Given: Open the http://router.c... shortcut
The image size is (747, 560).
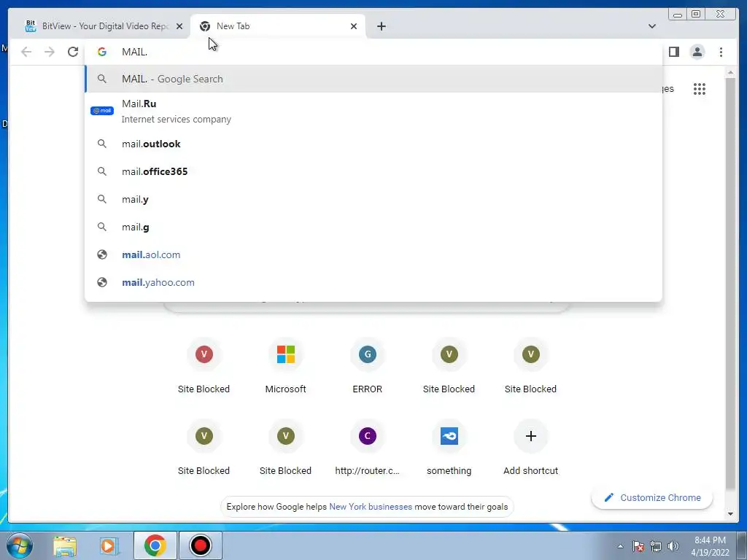Looking at the screenshot, I should 368,448.
